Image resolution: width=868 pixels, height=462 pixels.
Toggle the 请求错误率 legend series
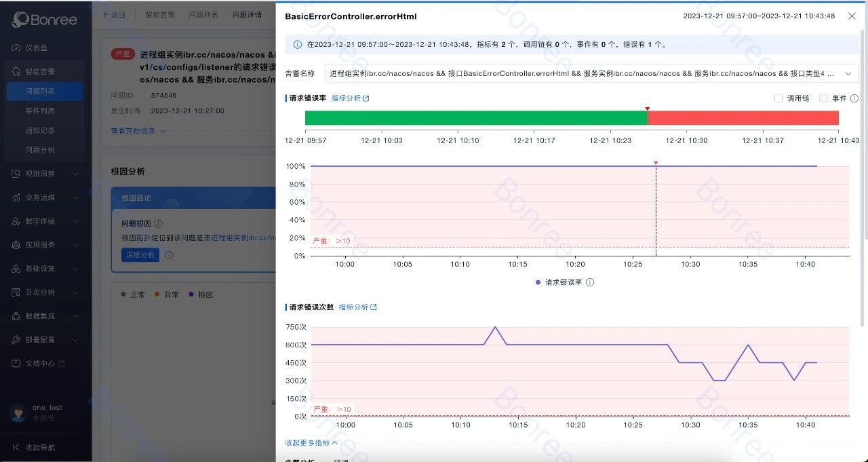tap(559, 282)
